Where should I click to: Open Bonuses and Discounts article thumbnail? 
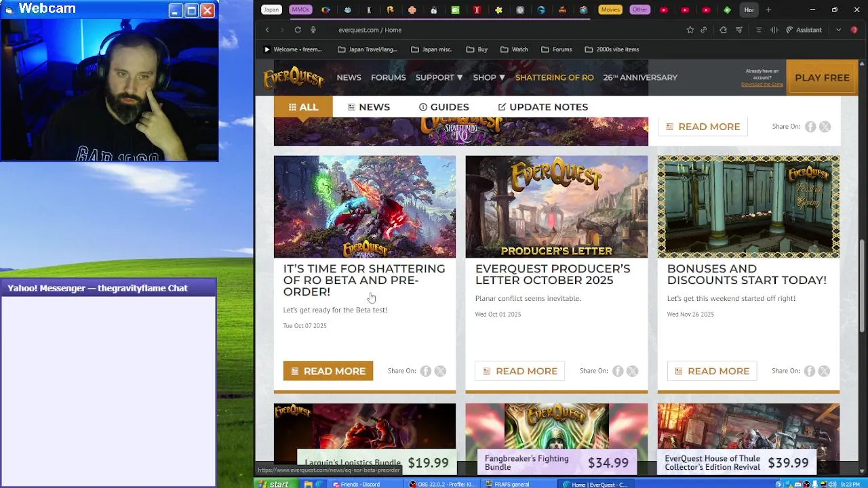click(749, 207)
